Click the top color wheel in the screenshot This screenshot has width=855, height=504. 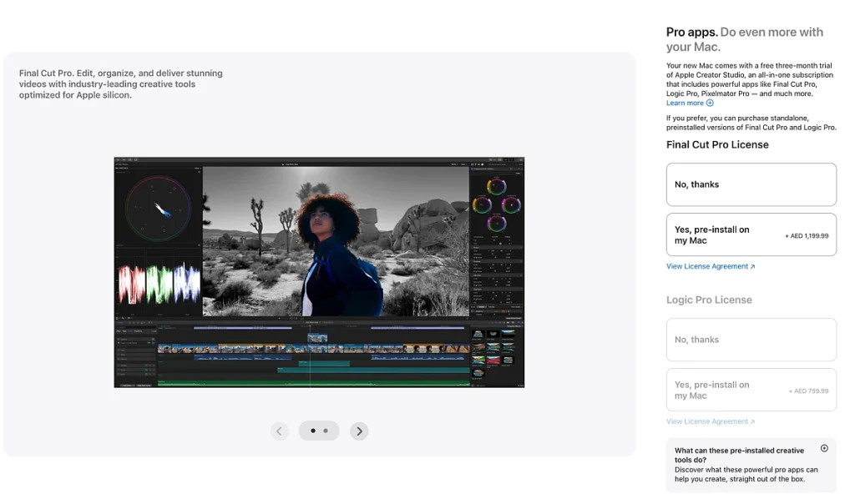[497, 185]
